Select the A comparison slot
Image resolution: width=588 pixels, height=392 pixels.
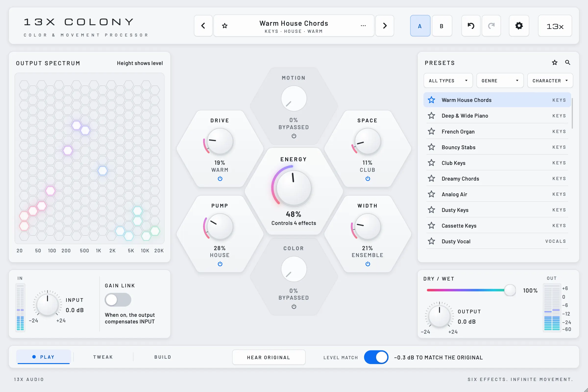click(420, 26)
